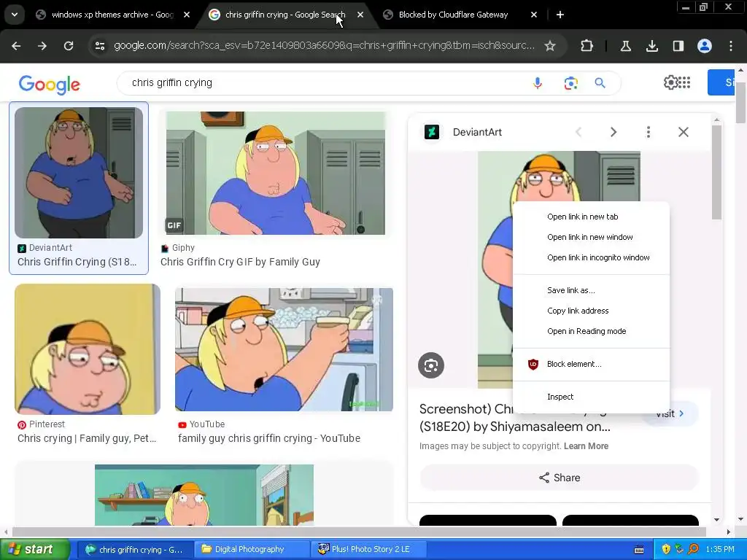Viewport: 747px width, 560px height.
Task: Choose Open link in new window
Action: point(591,237)
